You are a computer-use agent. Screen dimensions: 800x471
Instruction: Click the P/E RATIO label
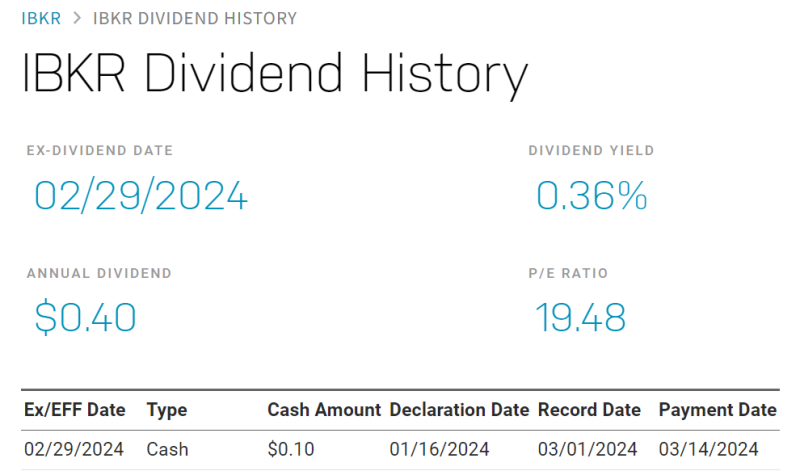click(568, 274)
